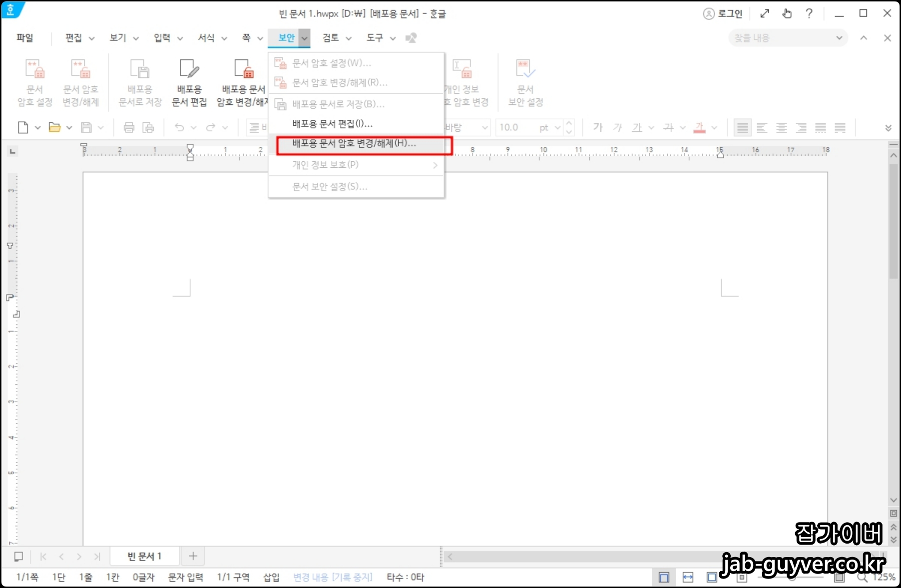Image resolution: width=901 pixels, height=588 pixels.
Task: Select left paragraph alignment
Action: tap(762, 128)
